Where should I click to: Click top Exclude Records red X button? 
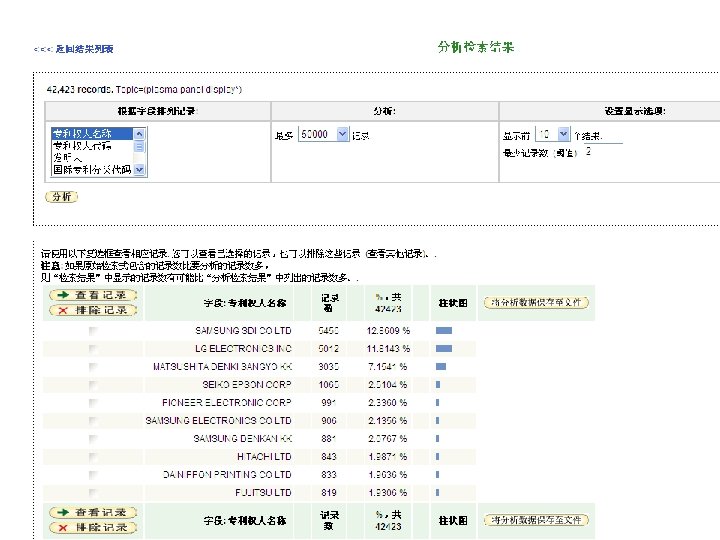tap(93, 310)
